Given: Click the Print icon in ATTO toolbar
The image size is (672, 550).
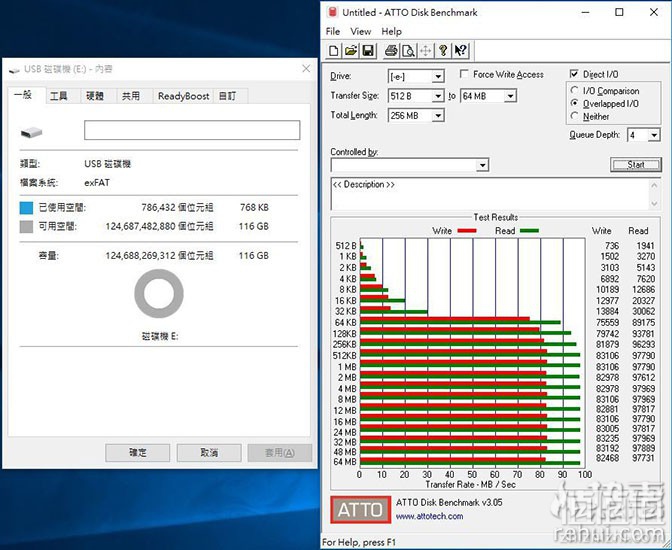Looking at the screenshot, I should click(x=391, y=51).
